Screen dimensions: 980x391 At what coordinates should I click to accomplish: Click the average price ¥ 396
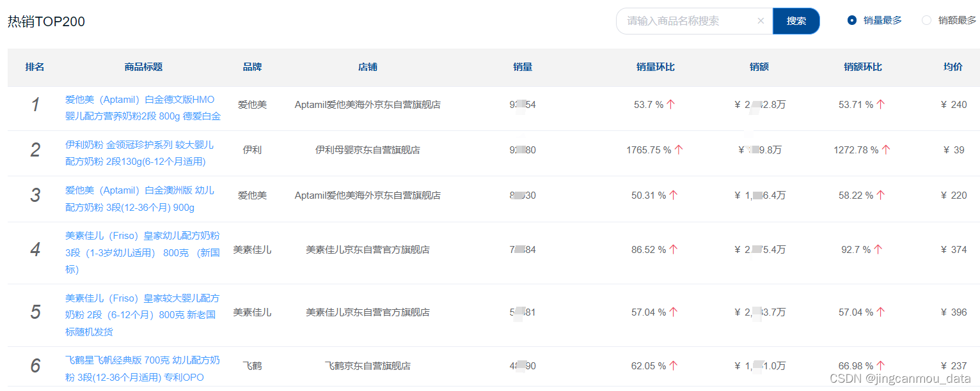(x=954, y=312)
